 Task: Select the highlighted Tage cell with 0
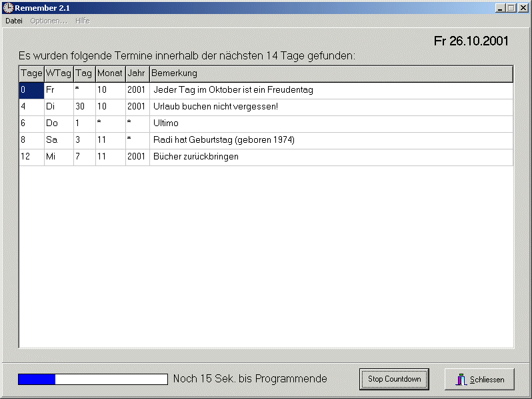31,90
